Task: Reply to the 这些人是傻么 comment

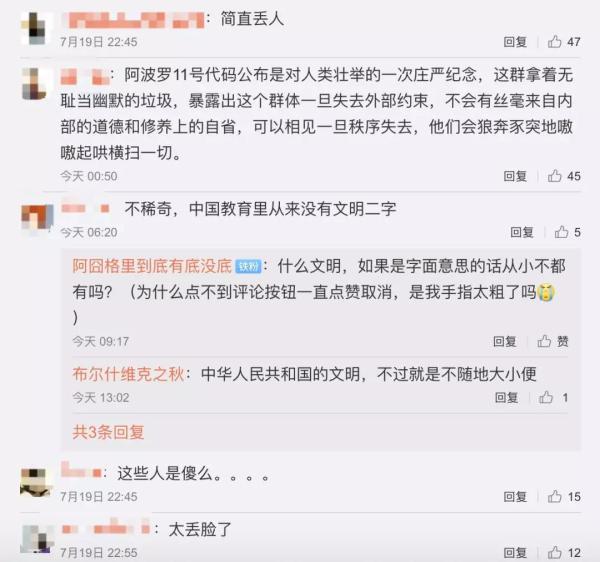Action: [x=515, y=496]
